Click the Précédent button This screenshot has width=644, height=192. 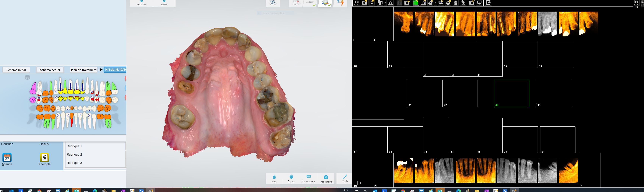pyautogui.click(x=141, y=3)
